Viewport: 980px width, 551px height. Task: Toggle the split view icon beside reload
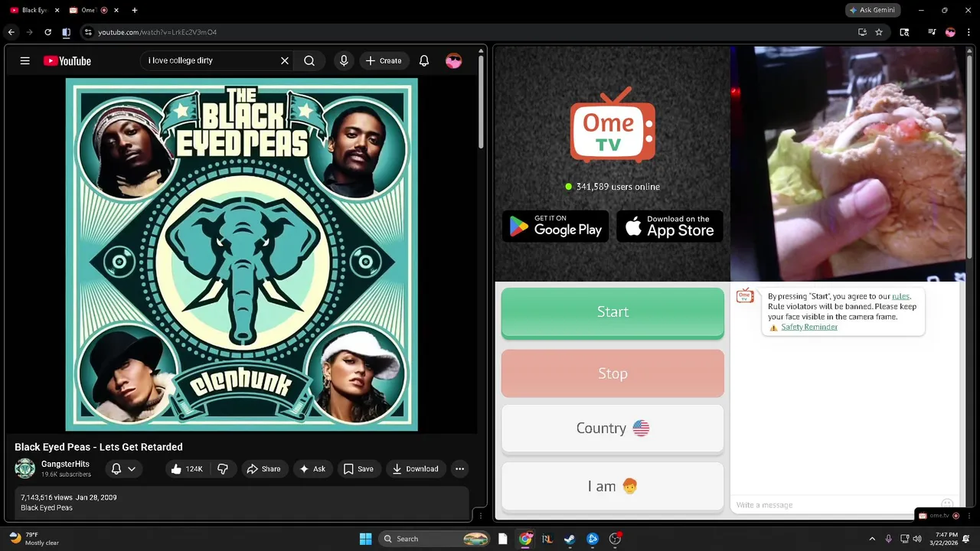point(66,32)
